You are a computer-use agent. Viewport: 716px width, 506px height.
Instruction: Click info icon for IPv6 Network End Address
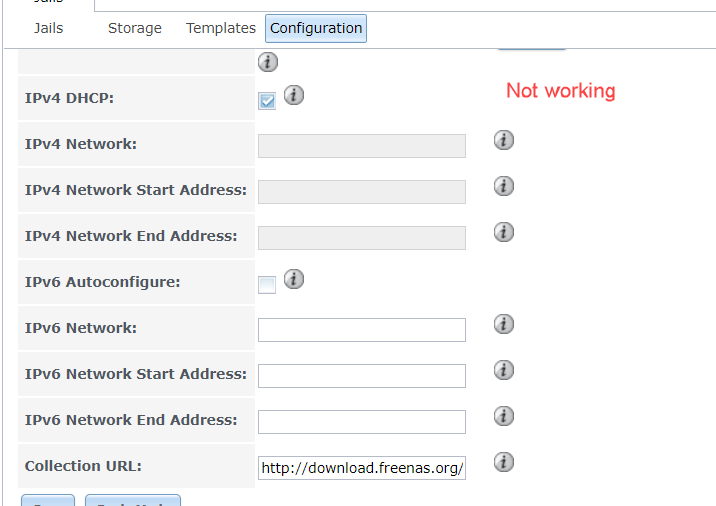click(x=504, y=416)
